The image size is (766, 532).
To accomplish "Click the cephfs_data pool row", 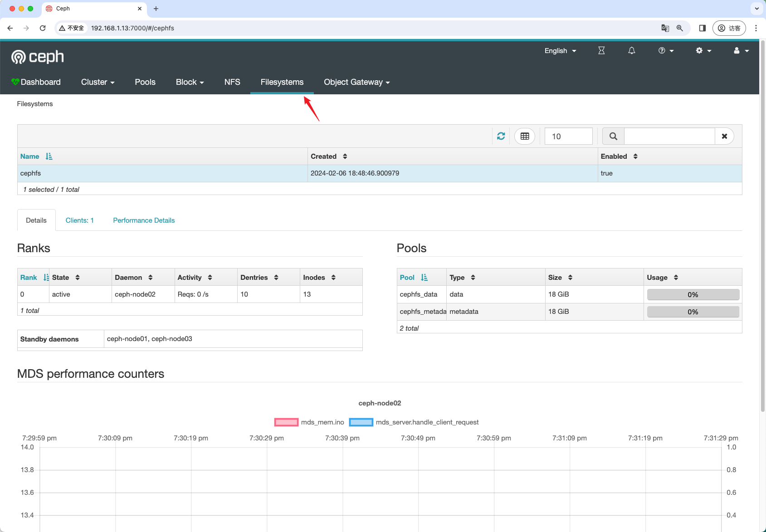I will click(569, 294).
